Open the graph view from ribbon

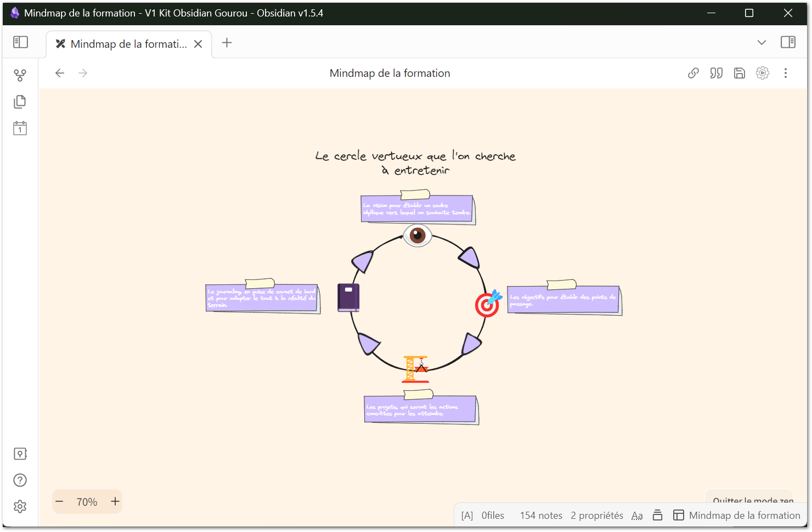click(x=20, y=75)
